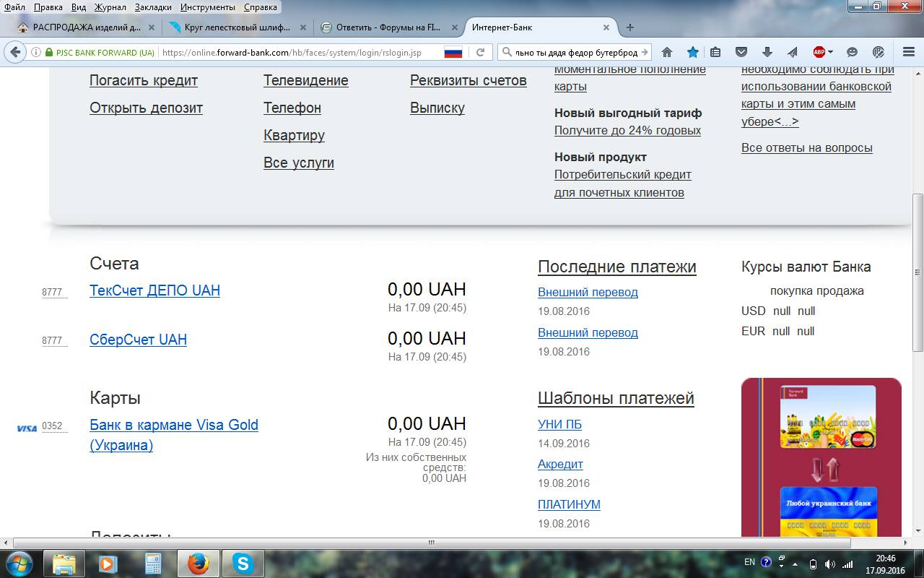
Task: Open Банк в кармане Visa Gold card
Action: (174, 435)
